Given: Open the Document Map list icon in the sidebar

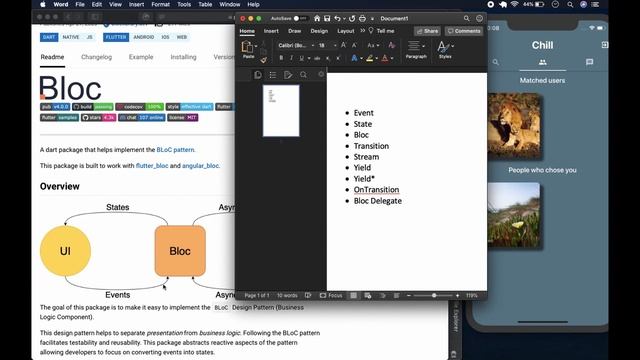Looking at the screenshot, I should (273, 75).
